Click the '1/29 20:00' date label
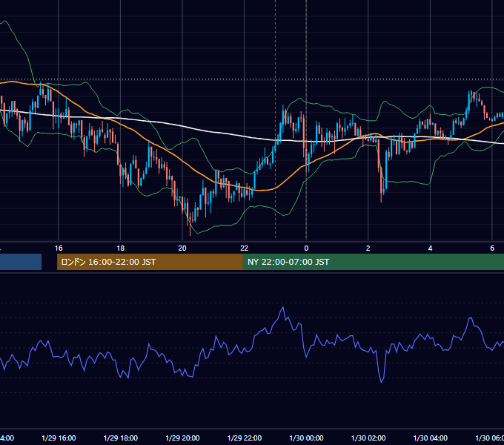 pos(182,438)
